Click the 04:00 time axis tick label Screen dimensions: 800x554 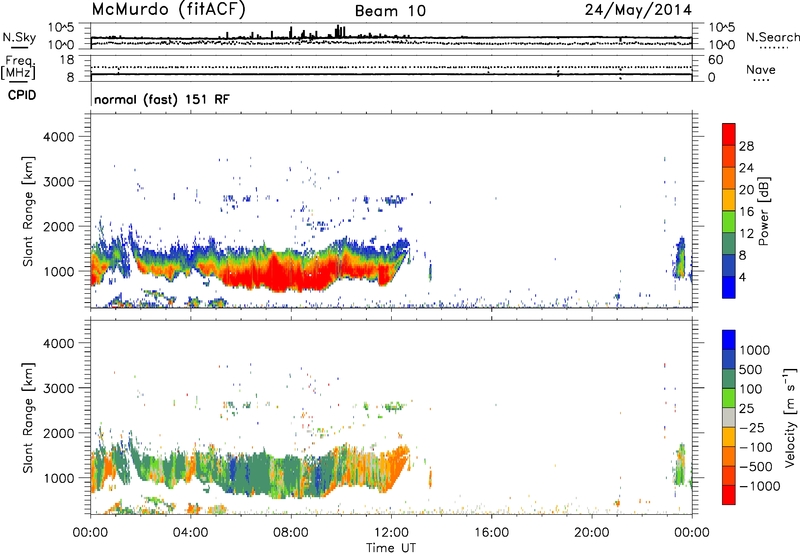click(190, 533)
